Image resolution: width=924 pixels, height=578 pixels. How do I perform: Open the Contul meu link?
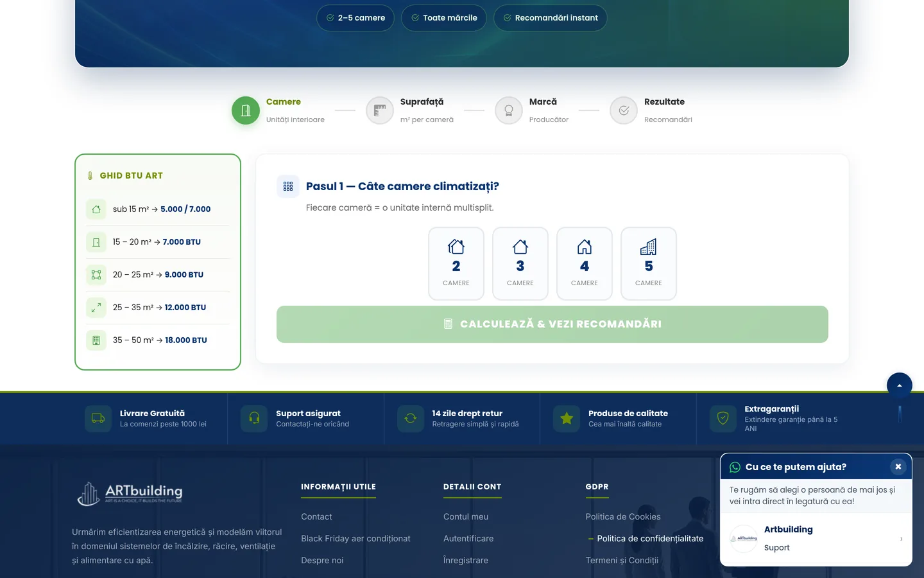466,517
